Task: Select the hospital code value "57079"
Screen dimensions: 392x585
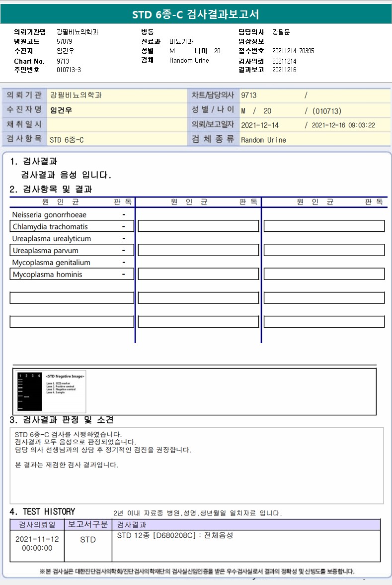Action: point(64,41)
